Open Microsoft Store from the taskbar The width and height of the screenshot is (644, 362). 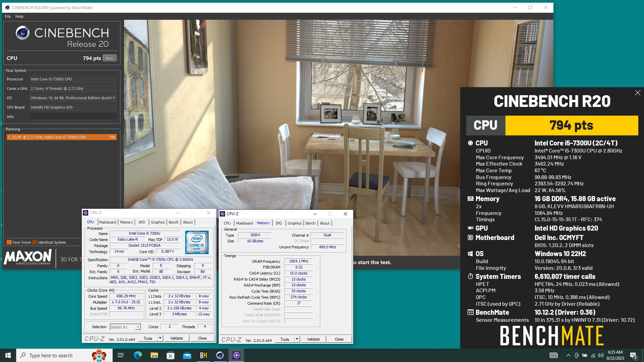(x=170, y=355)
